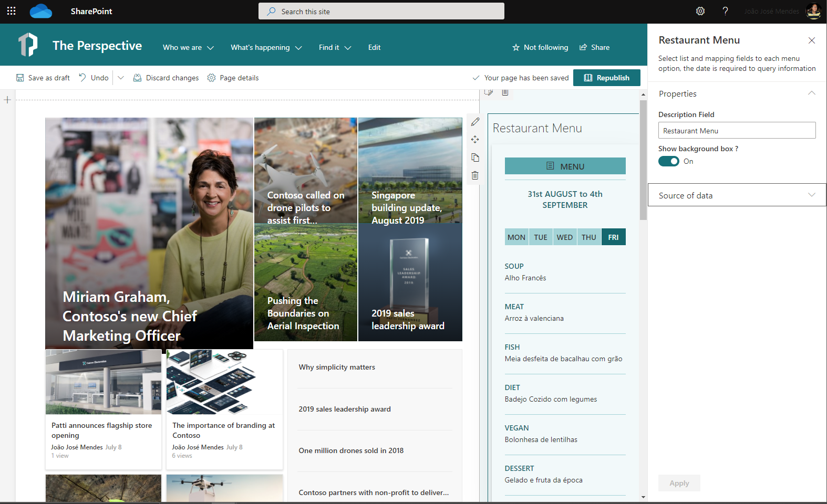Select the TUE day tab
Screen dimensions: 827x504
point(541,237)
